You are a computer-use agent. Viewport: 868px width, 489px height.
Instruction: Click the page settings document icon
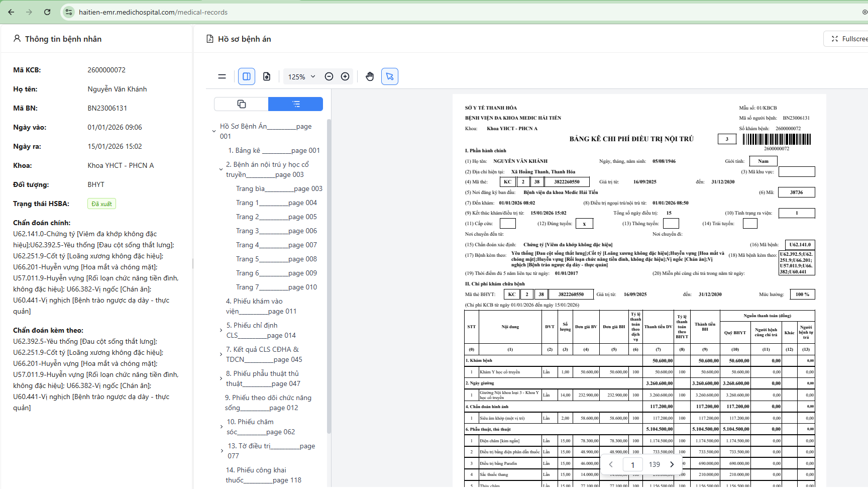(x=267, y=76)
